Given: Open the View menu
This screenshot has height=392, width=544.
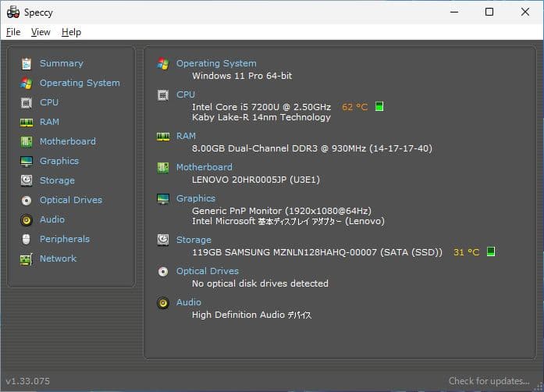Looking at the screenshot, I should tap(41, 32).
